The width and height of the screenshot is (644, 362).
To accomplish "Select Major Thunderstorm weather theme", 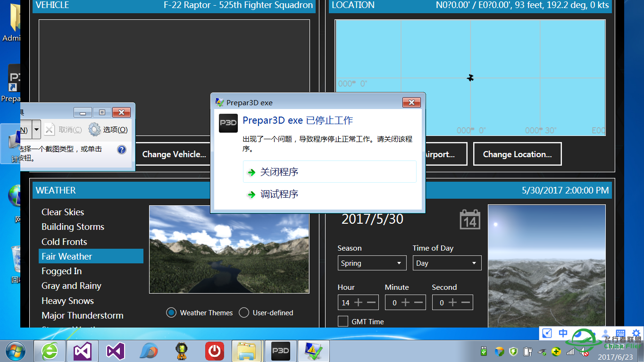I will point(83,315).
